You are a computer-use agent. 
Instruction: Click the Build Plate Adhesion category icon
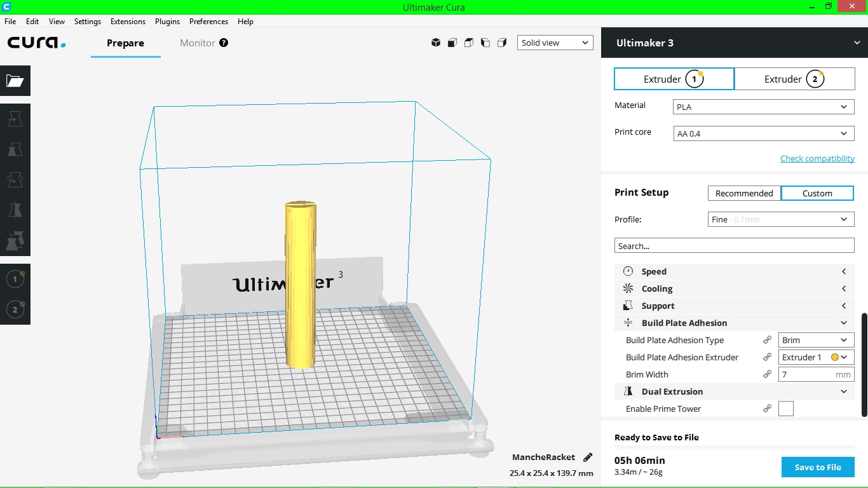click(628, 323)
